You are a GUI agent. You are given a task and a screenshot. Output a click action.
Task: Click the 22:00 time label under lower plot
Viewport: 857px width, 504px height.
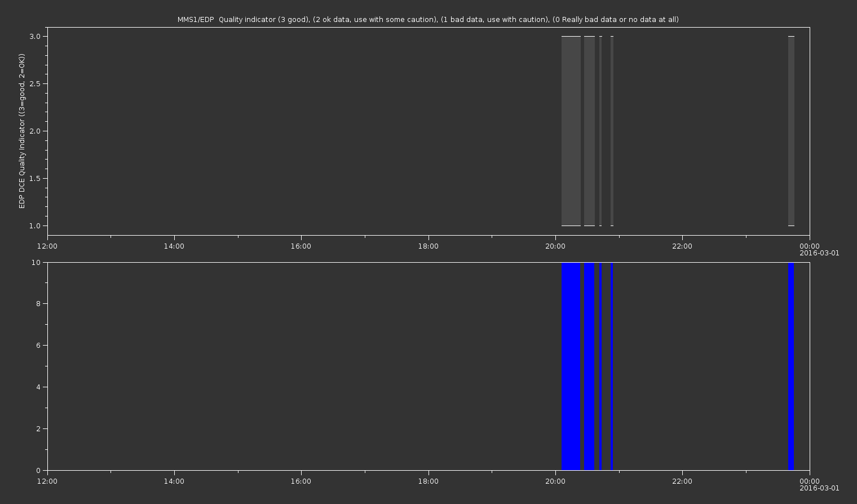(682, 481)
